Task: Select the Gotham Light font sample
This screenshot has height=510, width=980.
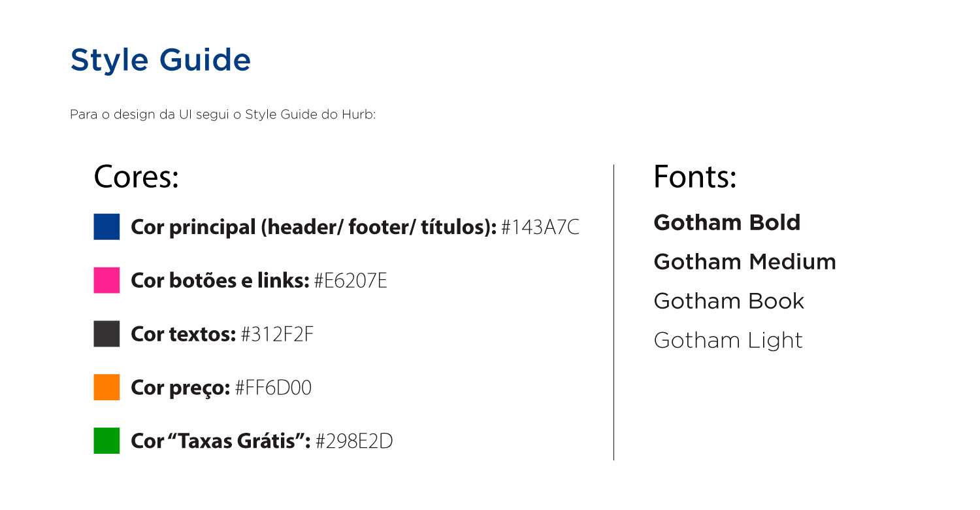Action: pyautogui.click(x=728, y=341)
